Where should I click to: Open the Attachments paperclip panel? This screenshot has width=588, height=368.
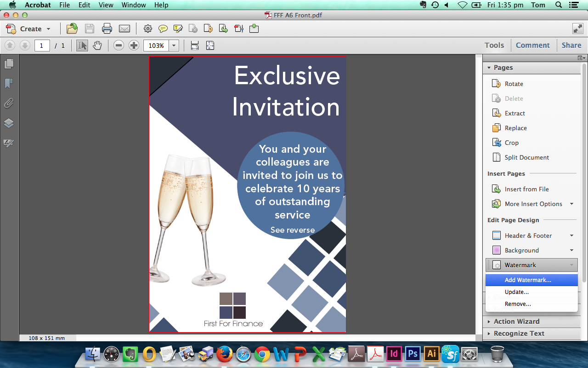8,103
